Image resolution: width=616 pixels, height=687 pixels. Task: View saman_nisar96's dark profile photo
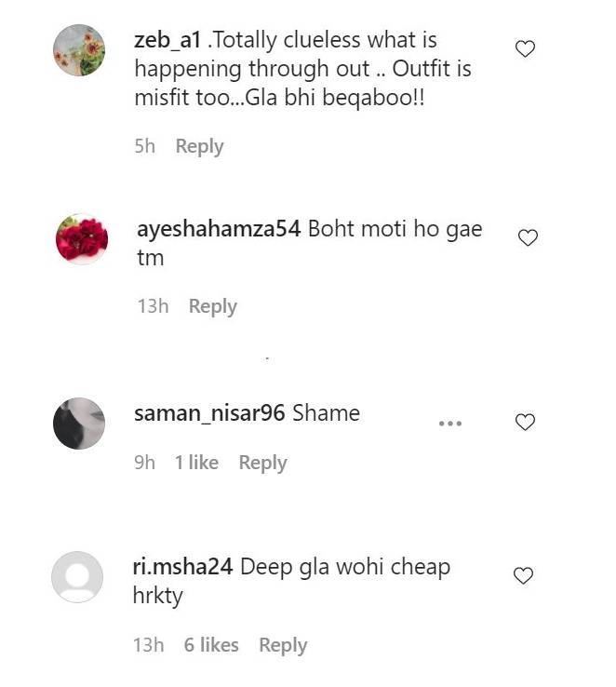(79, 424)
